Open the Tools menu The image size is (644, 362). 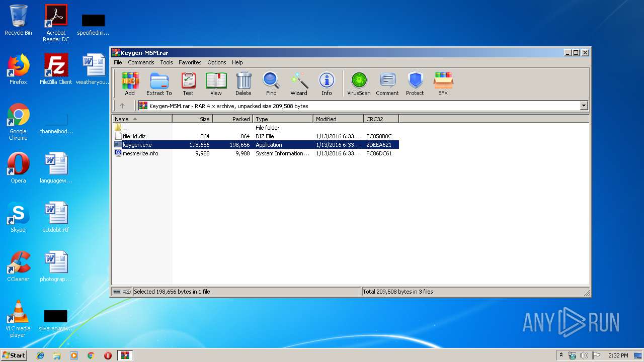(x=167, y=62)
